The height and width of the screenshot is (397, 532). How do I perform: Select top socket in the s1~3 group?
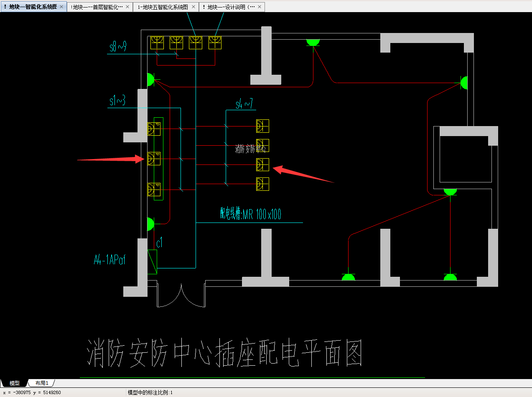tap(154, 129)
